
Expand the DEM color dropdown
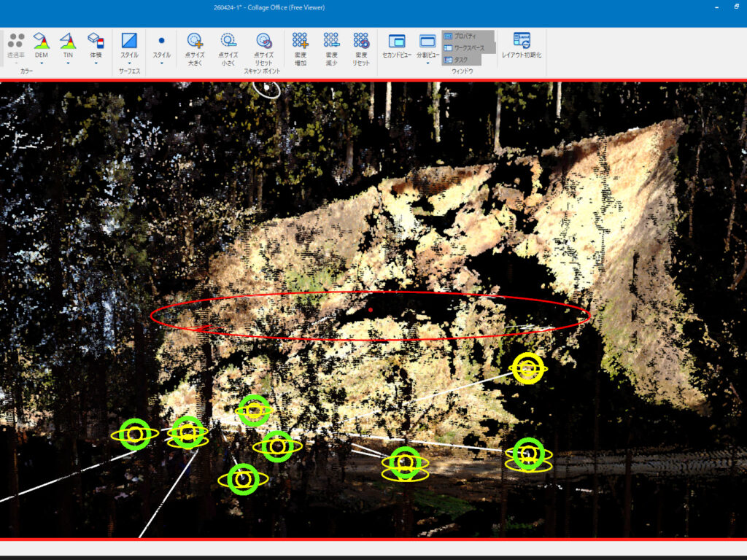point(42,63)
